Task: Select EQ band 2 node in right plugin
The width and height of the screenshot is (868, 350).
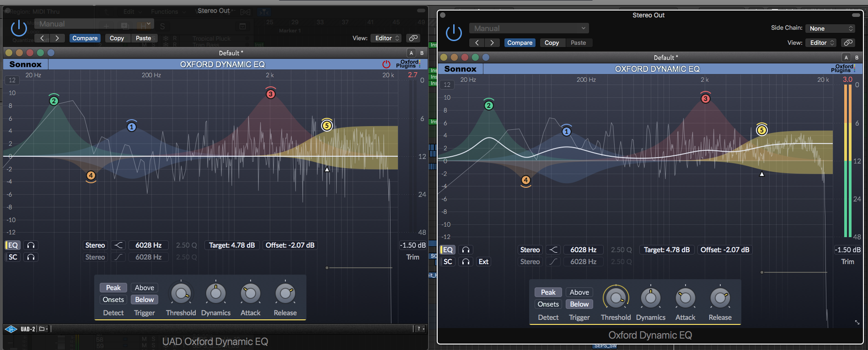Action: pyautogui.click(x=489, y=105)
